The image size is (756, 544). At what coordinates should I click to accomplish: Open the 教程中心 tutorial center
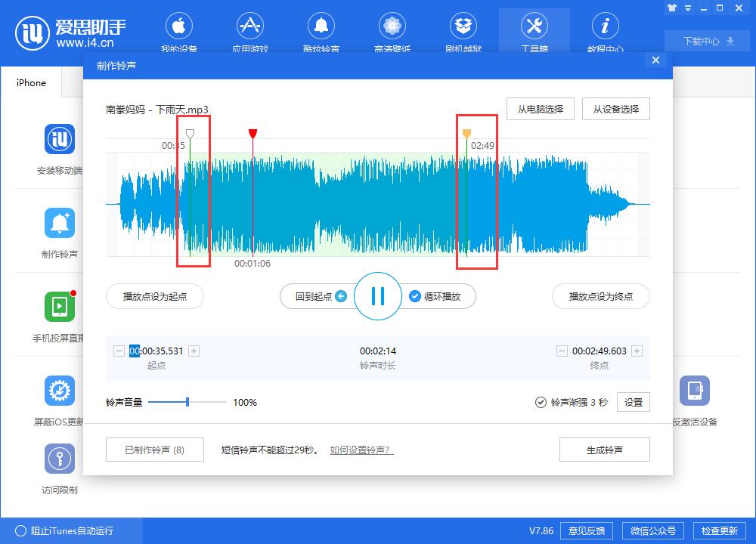[x=605, y=30]
